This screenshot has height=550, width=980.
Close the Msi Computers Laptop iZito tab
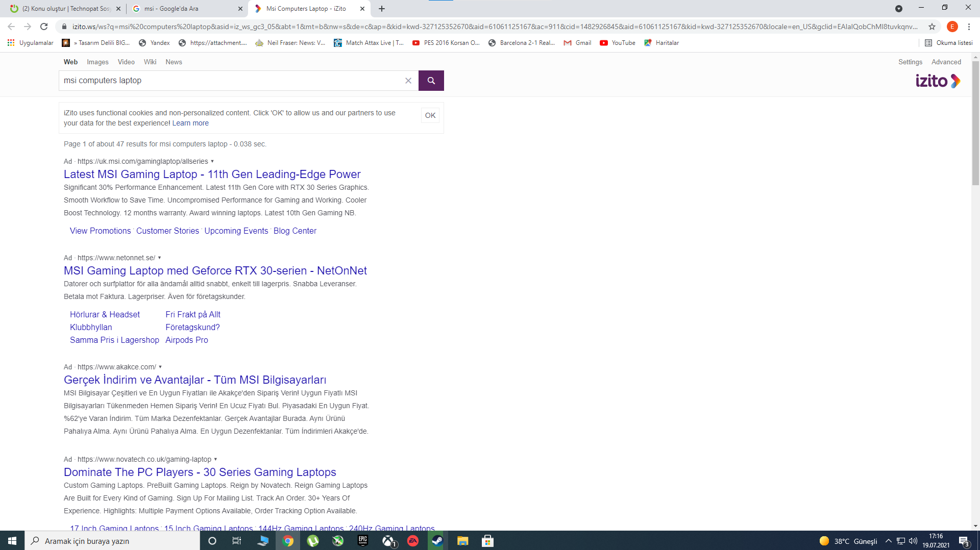(362, 9)
